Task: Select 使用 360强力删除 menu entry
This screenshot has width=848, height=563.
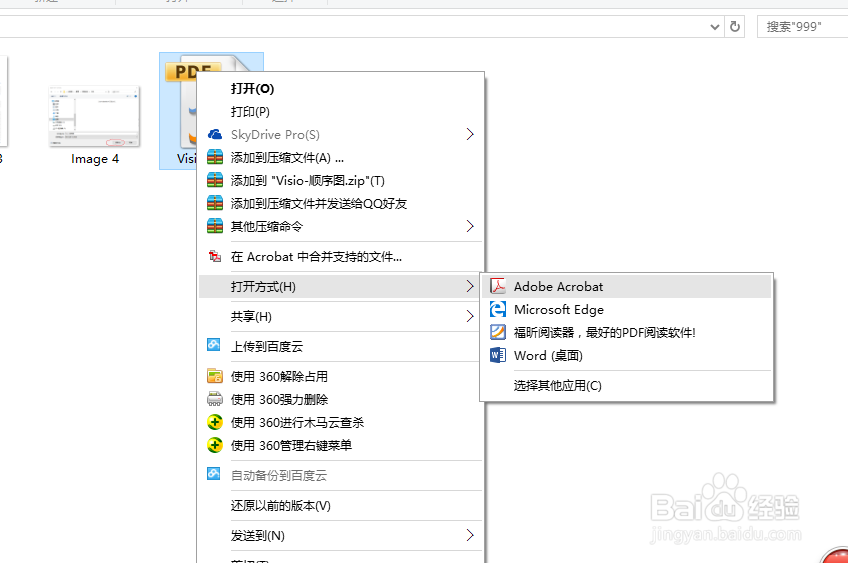Action: click(341, 400)
